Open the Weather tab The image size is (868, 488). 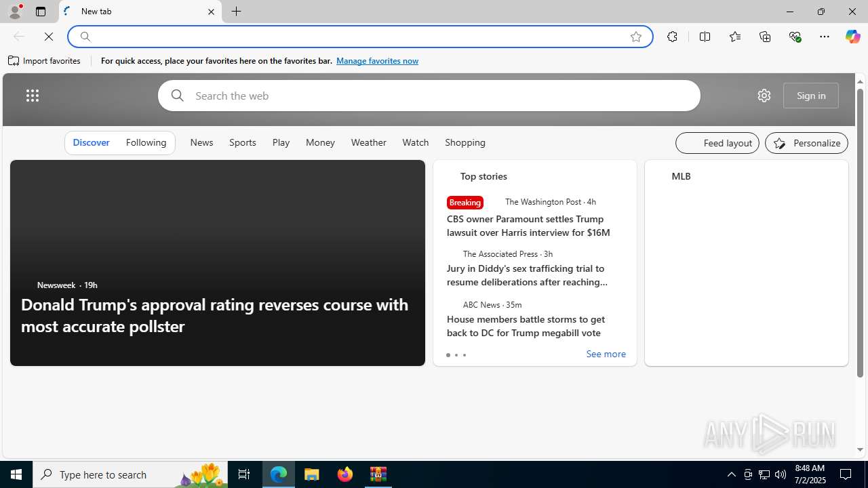pos(368,142)
